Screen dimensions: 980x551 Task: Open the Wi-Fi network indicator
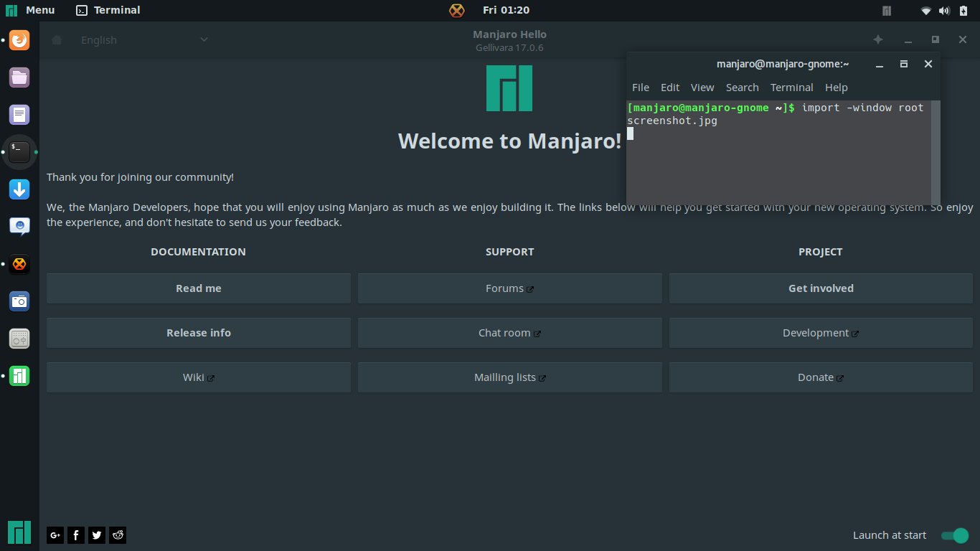coord(926,10)
